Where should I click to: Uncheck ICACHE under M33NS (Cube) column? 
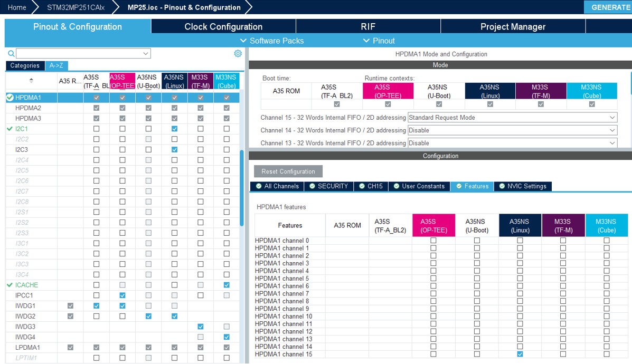227,285
